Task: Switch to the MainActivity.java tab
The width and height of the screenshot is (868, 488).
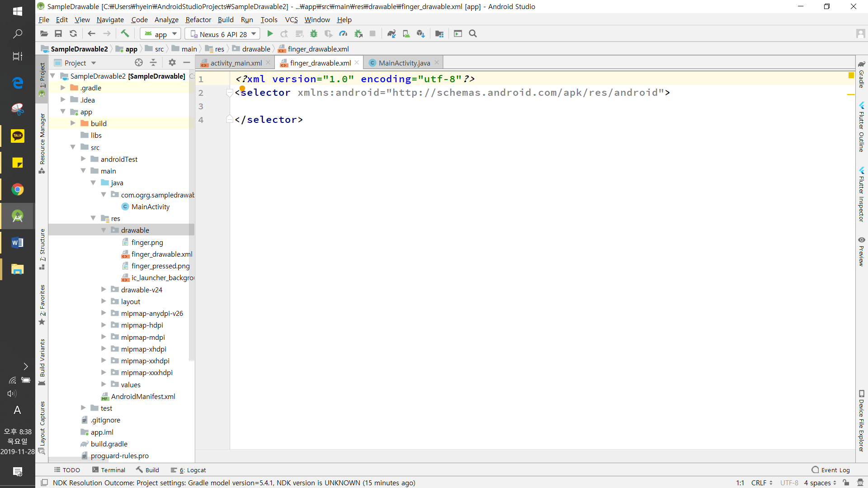Action: click(x=404, y=63)
